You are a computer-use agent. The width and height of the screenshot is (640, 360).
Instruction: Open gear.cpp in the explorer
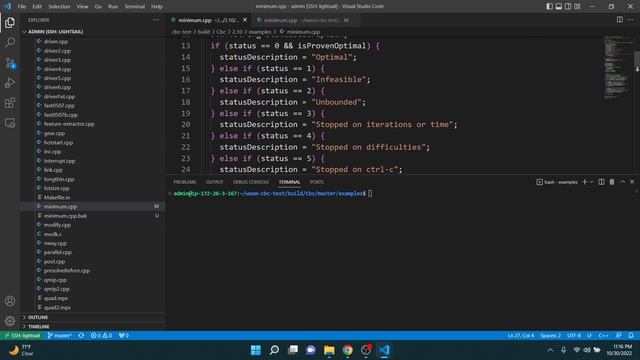54,133
